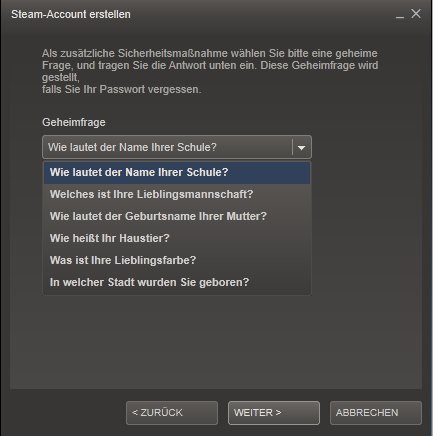433x436 pixels.
Task: Continue with the 'WEITER >' button
Action: (274, 413)
